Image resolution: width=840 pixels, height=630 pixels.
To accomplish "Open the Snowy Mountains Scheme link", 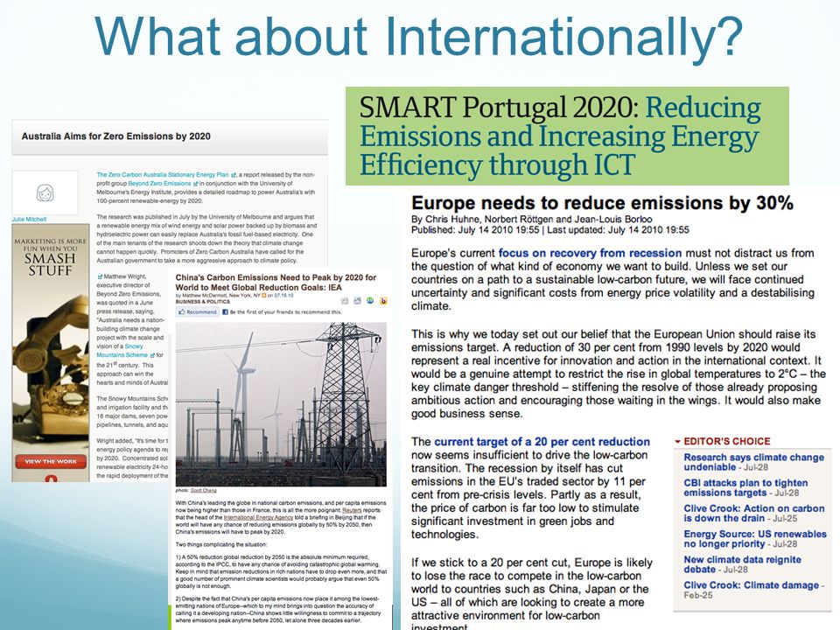I will coord(123,351).
